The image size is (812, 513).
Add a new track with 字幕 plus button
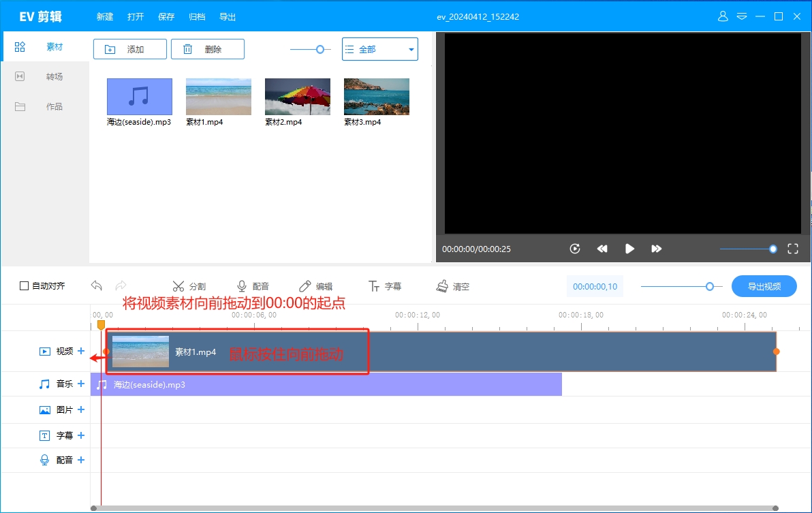click(81, 435)
